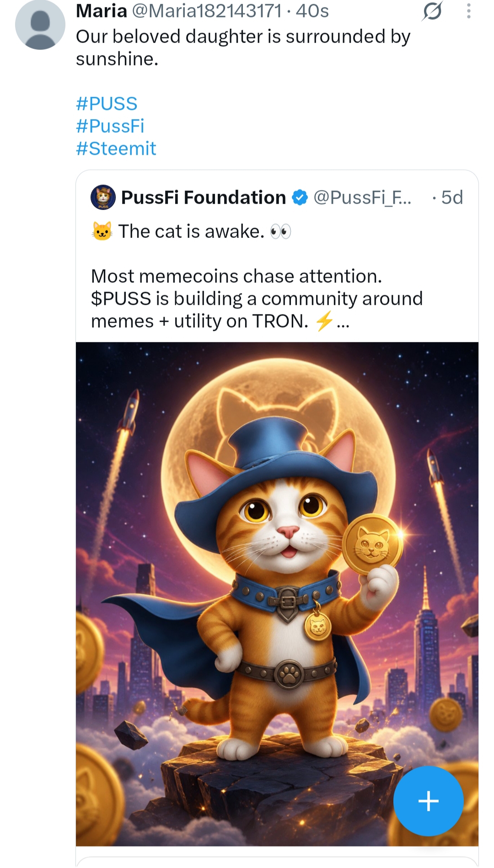Open Maria's display name
The height and width of the screenshot is (868, 494).
click(102, 11)
